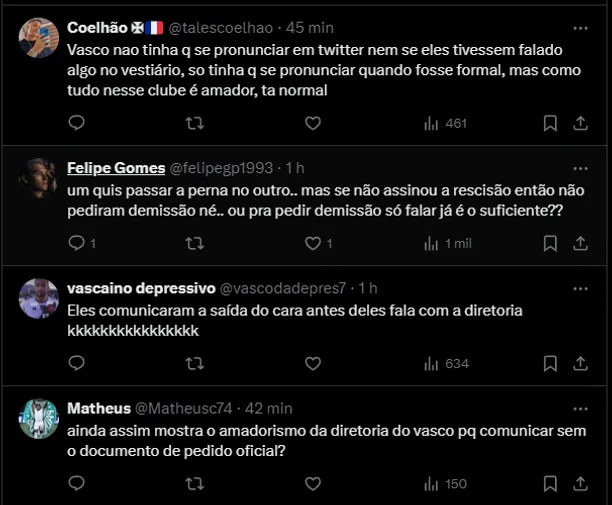Share Matheus's tweet
612x505 pixels.
tap(580, 484)
